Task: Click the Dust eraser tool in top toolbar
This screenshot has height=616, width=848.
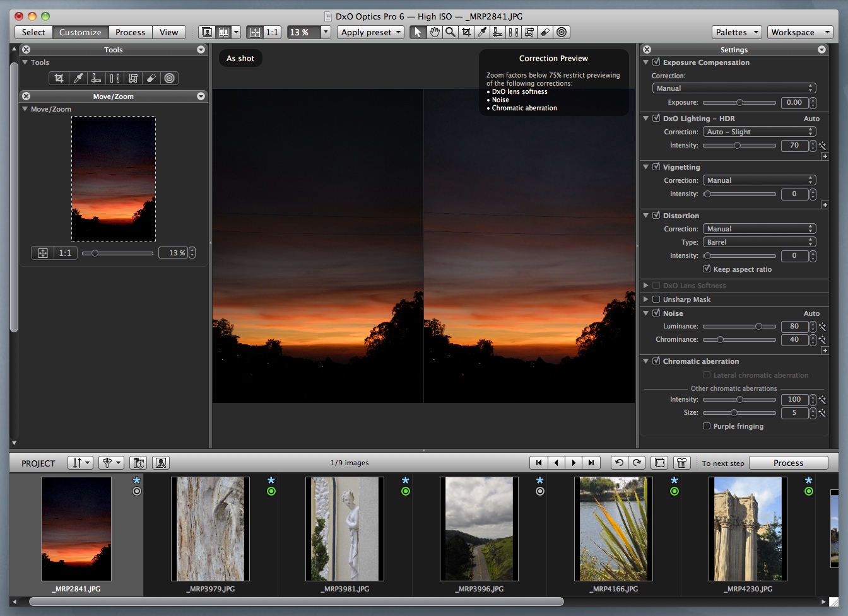Action: click(545, 32)
